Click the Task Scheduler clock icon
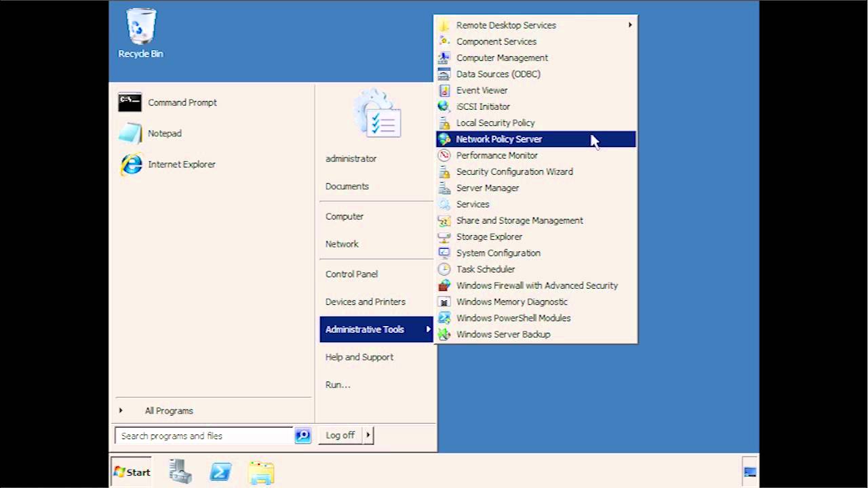The width and height of the screenshot is (868, 488). click(x=444, y=269)
